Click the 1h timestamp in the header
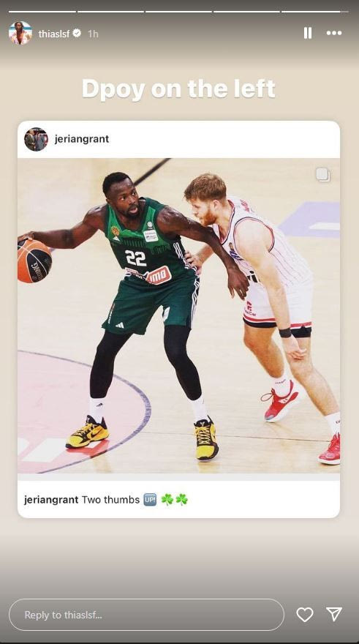The image size is (359, 644). point(93,34)
